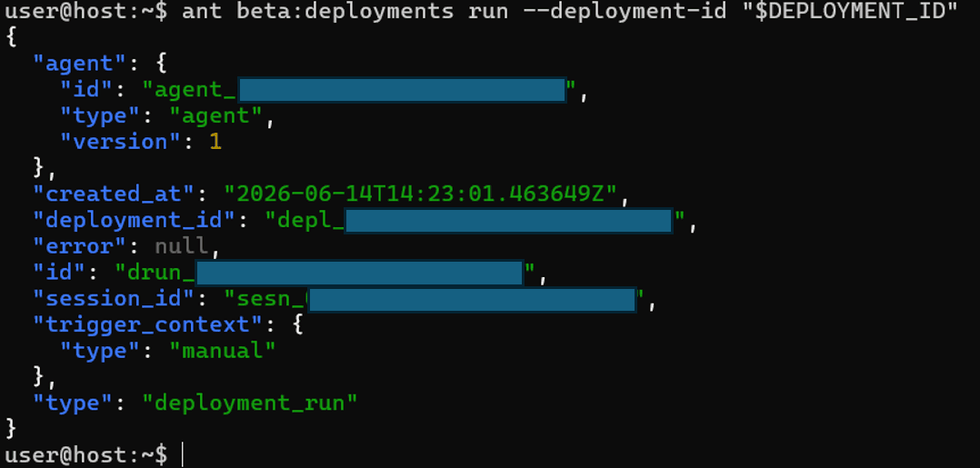Viewport: 980px width, 468px height.
Task: Click the redacted deployment_id value
Action: (508, 221)
